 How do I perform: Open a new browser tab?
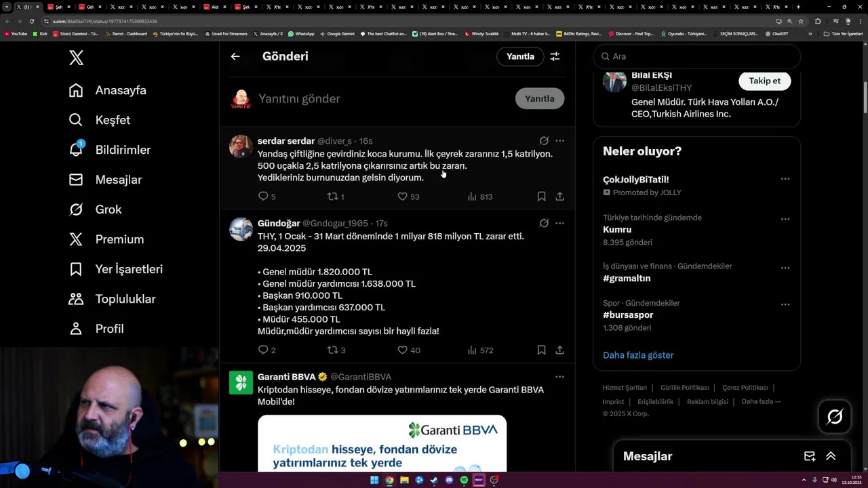(798, 7)
